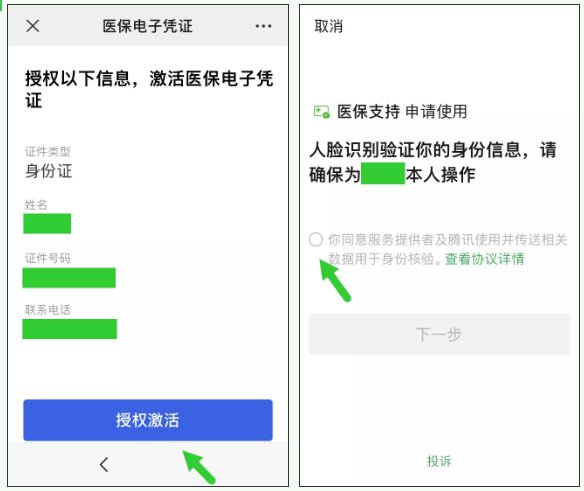Screen dimensions: 584x491
Task: Open the 投诉 complaint link
Action: tap(439, 461)
